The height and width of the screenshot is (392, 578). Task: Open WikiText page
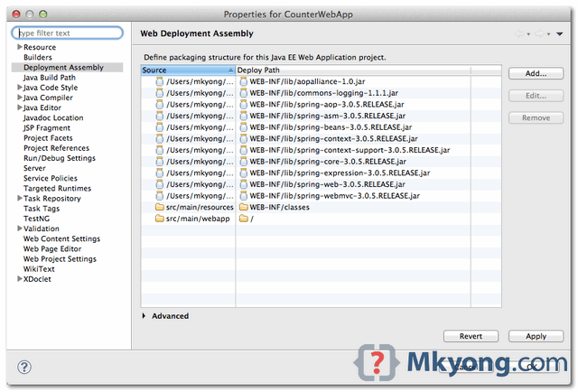tap(39, 269)
